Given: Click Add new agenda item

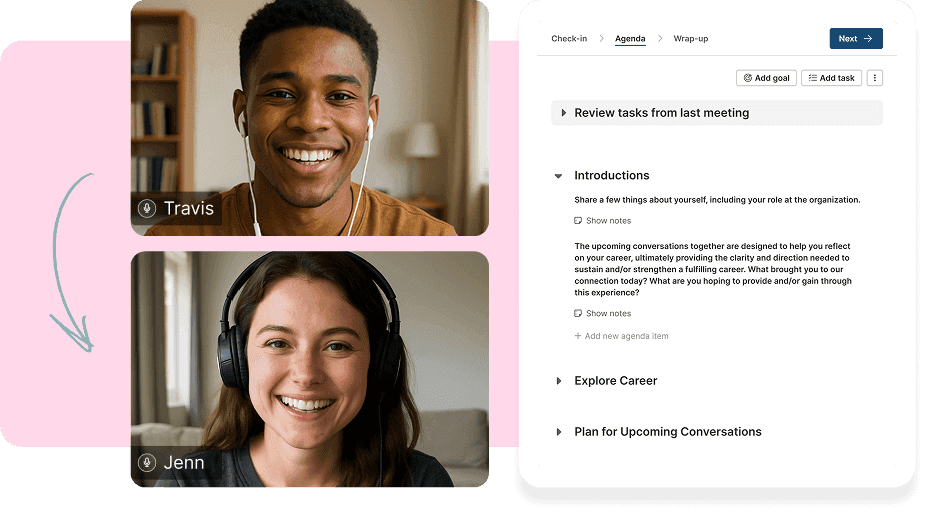Looking at the screenshot, I should tap(622, 336).
